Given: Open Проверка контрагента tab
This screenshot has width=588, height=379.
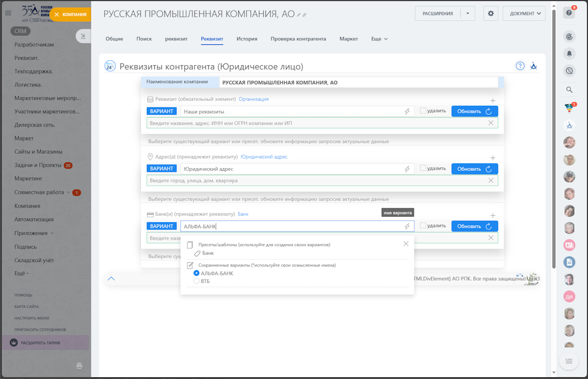Looking at the screenshot, I should 298,39.
